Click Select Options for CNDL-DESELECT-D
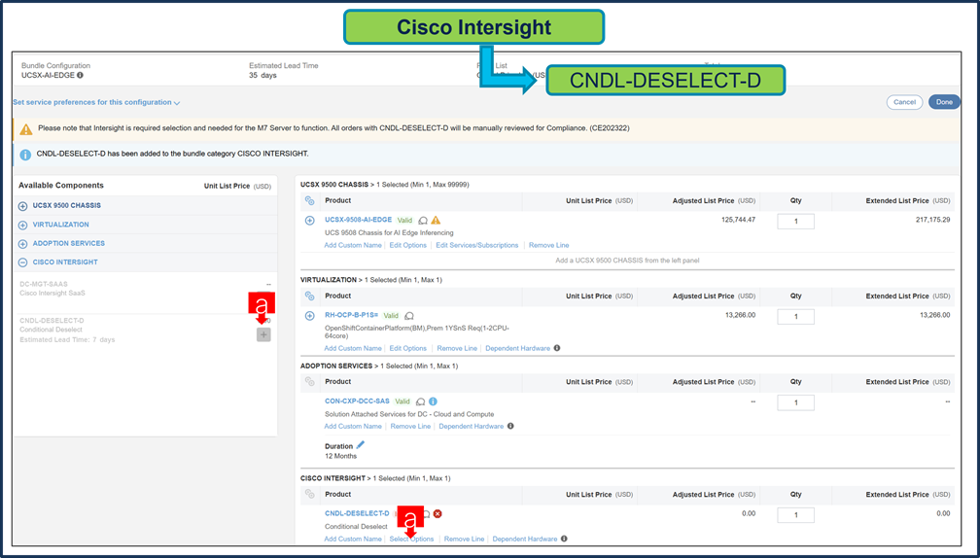The height and width of the screenshot is (558, 980). pos(411,540)
